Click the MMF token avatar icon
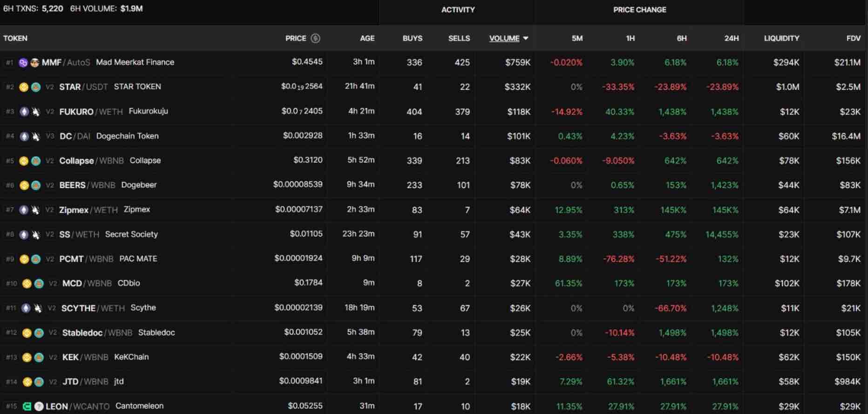The height and width of the screenshot is (414, 868). click(35, 62)
